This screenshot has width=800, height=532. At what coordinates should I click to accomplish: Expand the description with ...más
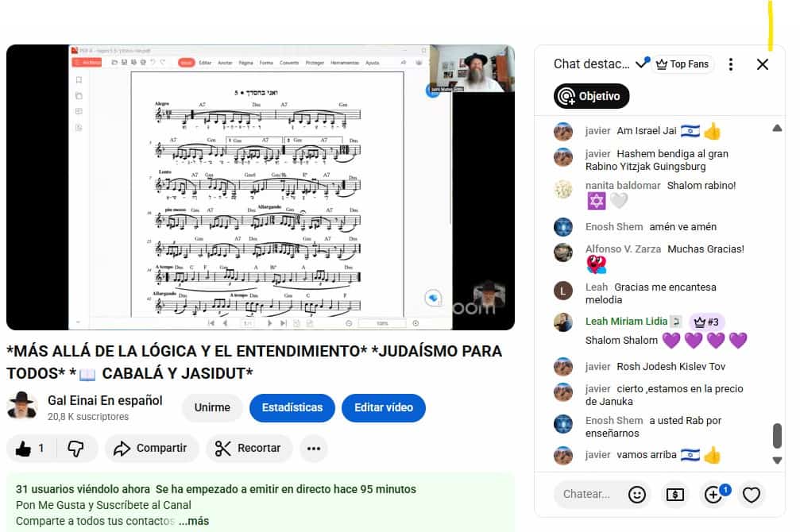point(193,521)
